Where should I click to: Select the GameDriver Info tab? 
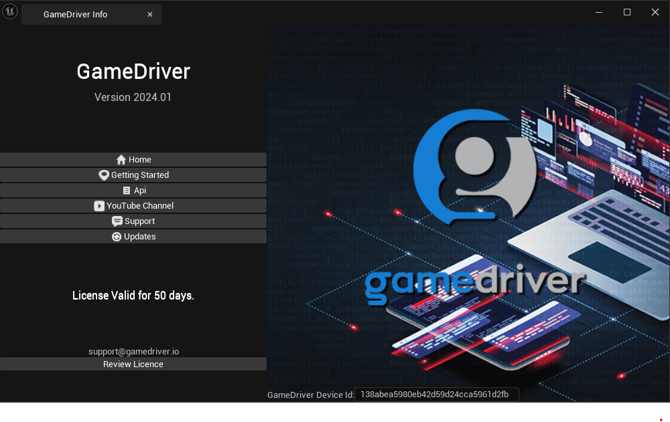[x=75, y=14]
